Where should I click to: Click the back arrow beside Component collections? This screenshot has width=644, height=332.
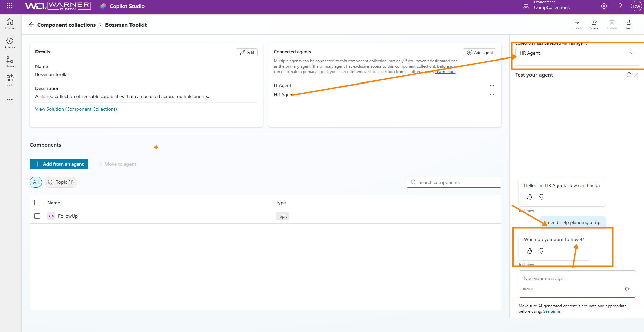point(32,25)
